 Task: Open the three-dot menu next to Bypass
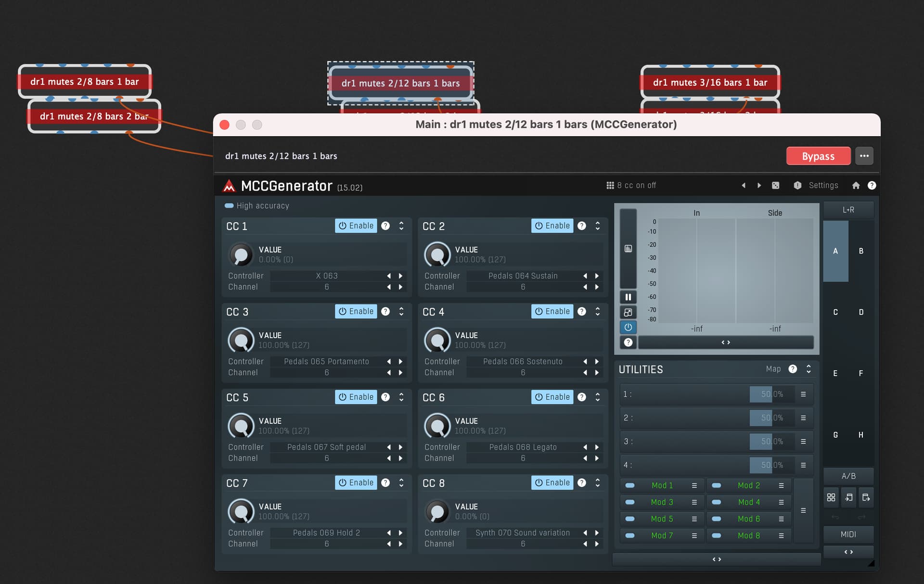click(x=864, y=156)
